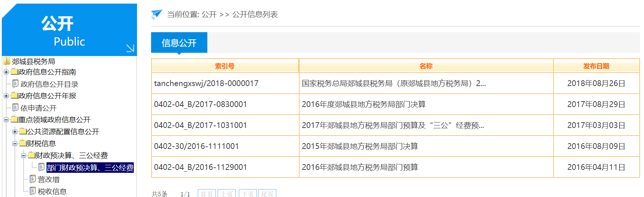Open 税收信息 in the tree

(x=52, y=191)
